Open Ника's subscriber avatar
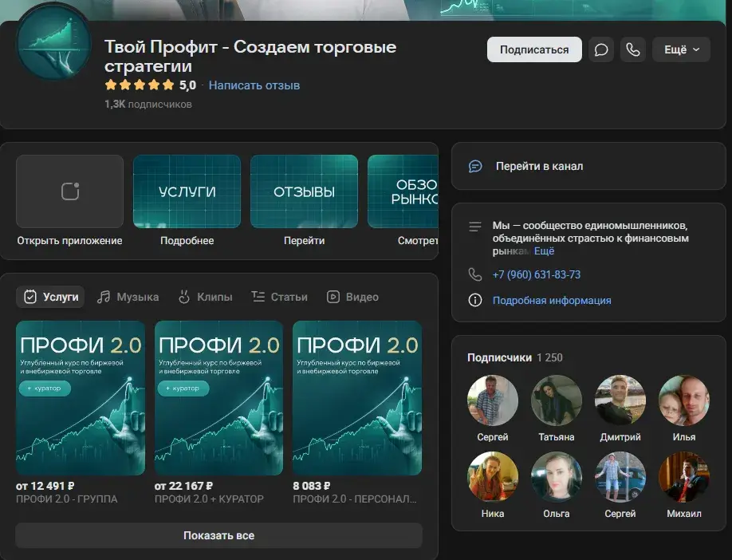Screen dimensions: 732x560 (493, 477)
